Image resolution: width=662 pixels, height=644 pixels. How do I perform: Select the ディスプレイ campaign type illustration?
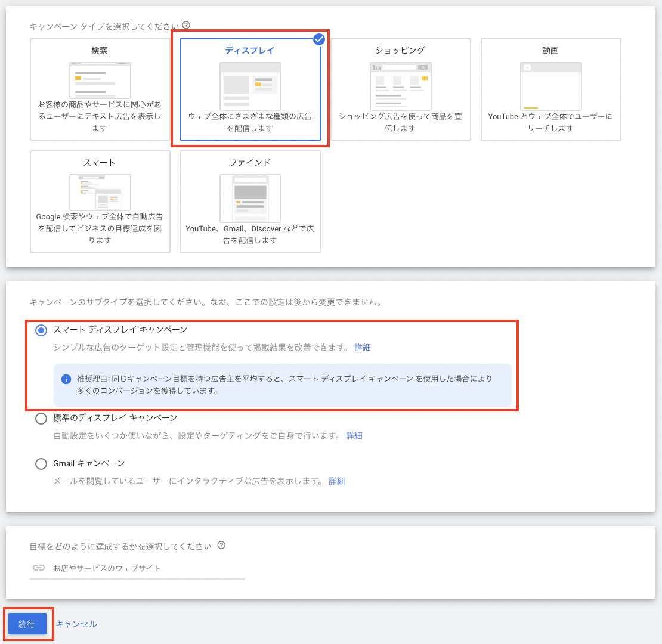pyautogui.click(x=250, y=86)
